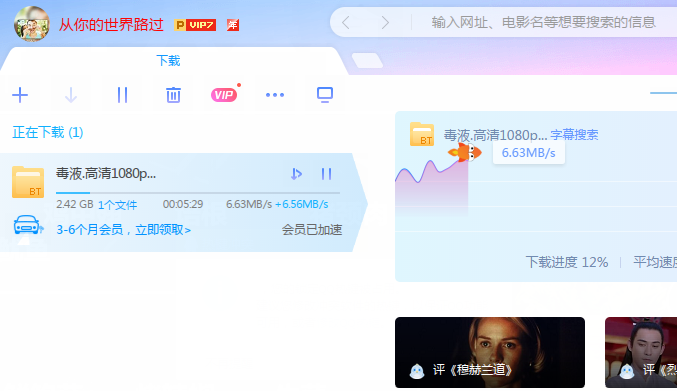Image resolution: width=677 pixels, height=391 pixels.
Task: Go forward with the browser right arrow
Action: coord(385,22)
